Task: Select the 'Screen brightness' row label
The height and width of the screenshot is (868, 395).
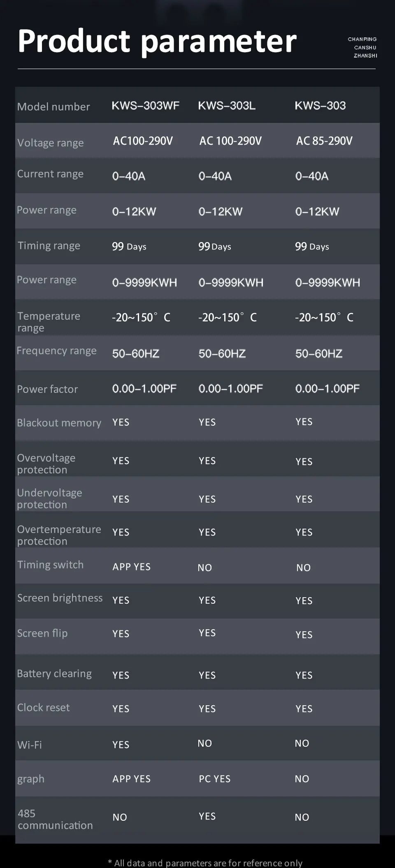Action: point(60,598)
